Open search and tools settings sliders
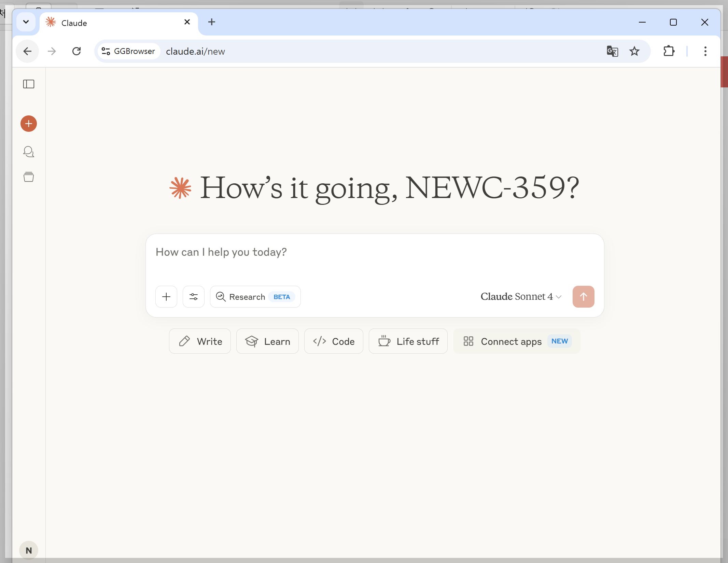The height and width of the screenshot is (563, 728). 194,297
